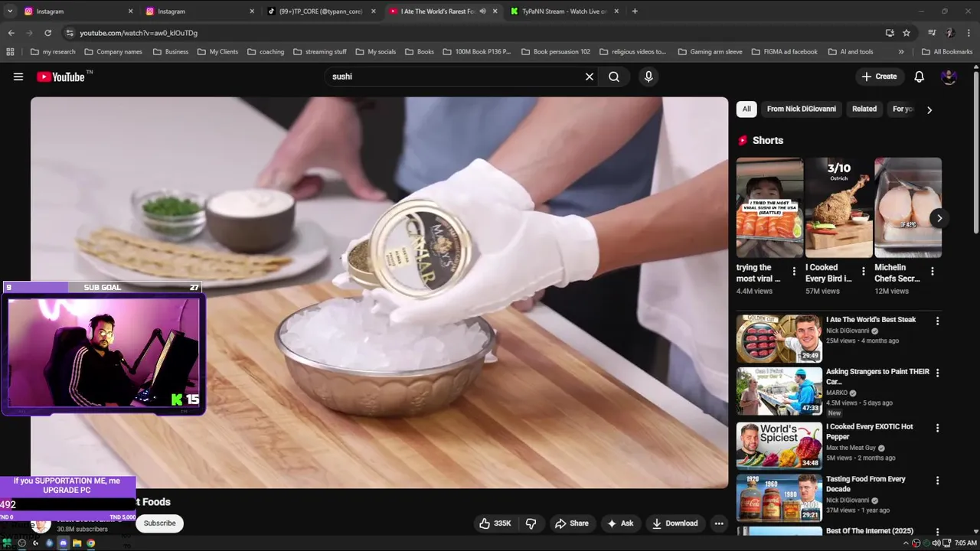Open options for Michelin Chefs Short

933,272
